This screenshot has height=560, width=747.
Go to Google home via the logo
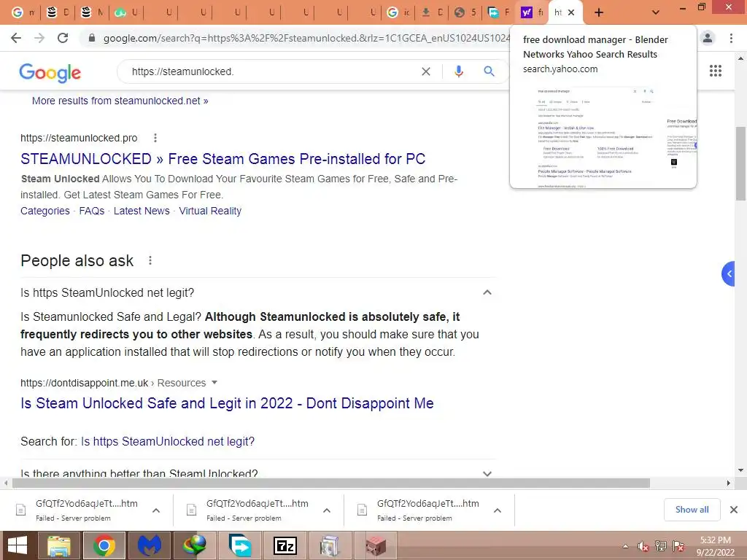coord(50,72)
